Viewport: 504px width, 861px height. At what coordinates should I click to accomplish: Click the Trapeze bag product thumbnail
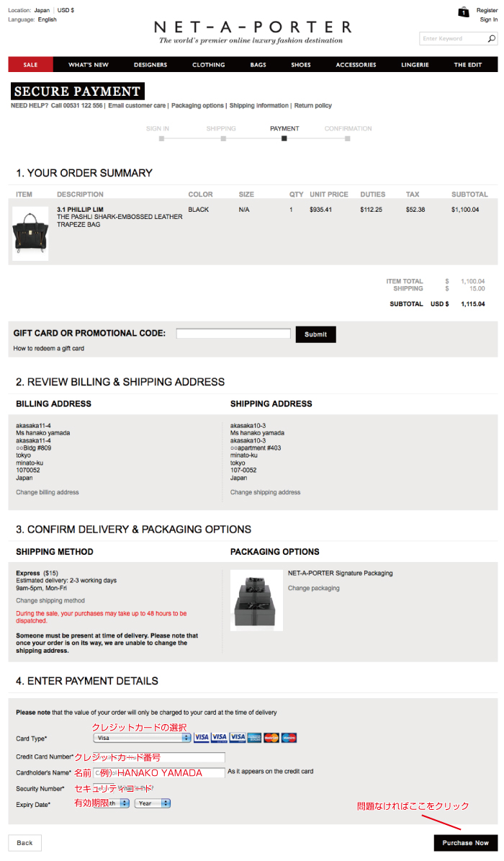tap(30, 233)
